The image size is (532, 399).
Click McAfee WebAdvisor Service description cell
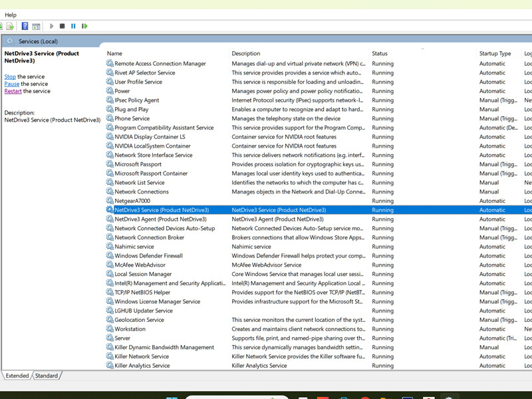tap(267, 265)
